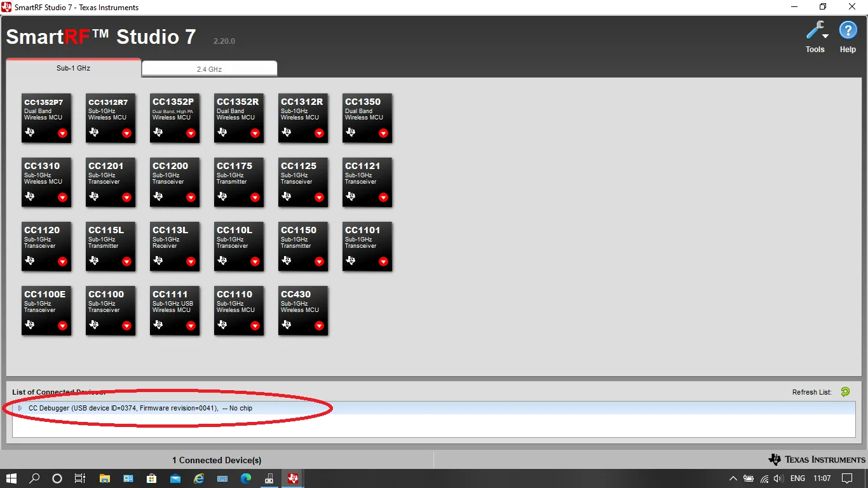
Task: Click the TI logo on the CC430 tile
Action: point(287,325)
